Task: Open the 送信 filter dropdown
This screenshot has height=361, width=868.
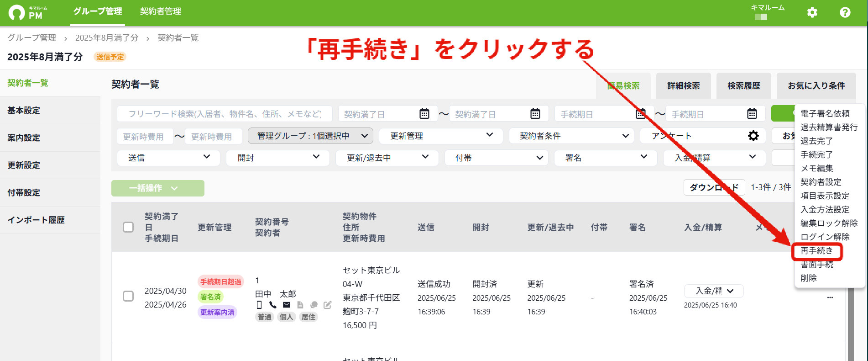Action: click(x=168, y=158)
